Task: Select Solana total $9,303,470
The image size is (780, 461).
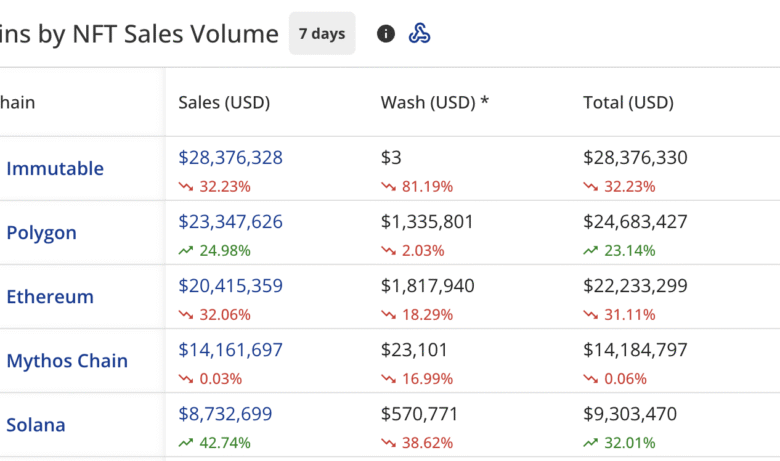Action: click(x=630, y=414)
